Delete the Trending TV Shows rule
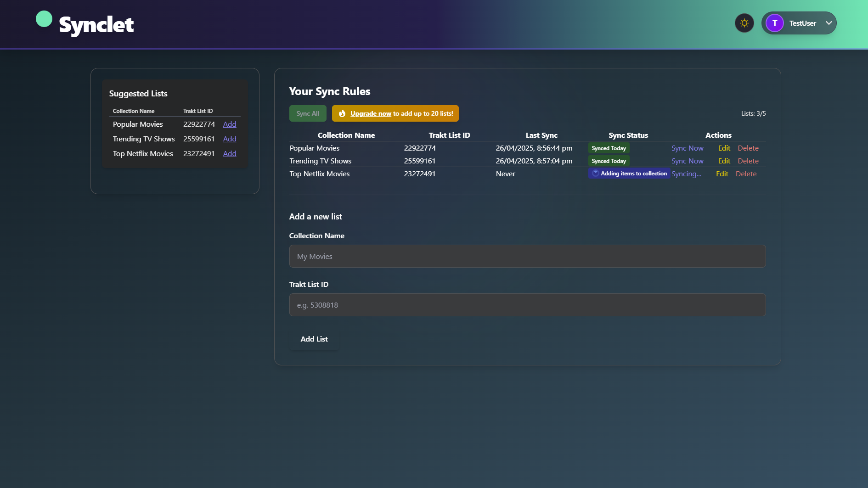The image size is (868, 488). pos(748,161)
